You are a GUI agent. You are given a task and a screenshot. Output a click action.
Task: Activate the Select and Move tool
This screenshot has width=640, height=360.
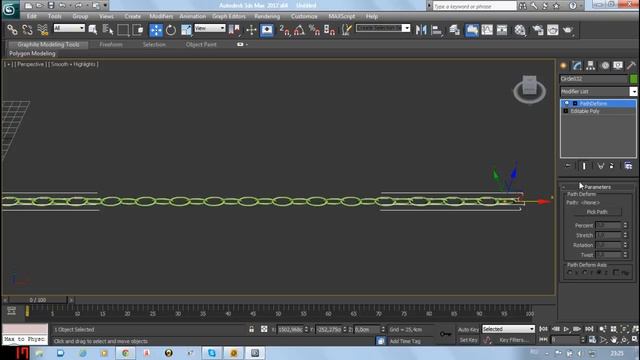click(156, 30)
